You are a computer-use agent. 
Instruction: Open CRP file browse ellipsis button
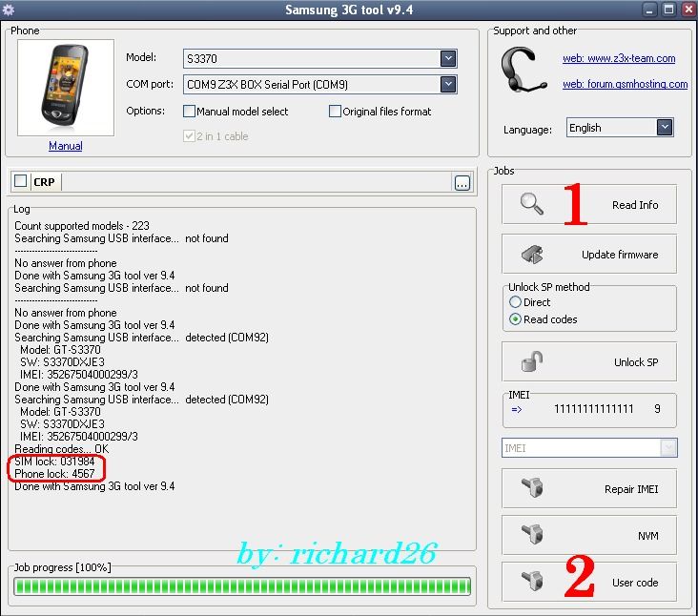coord(462,183)
